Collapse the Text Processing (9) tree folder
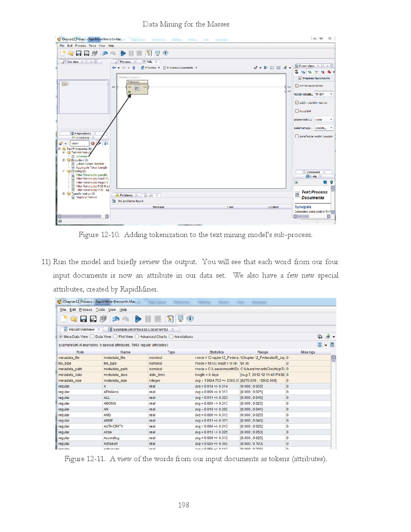 [x=59, y=149]
